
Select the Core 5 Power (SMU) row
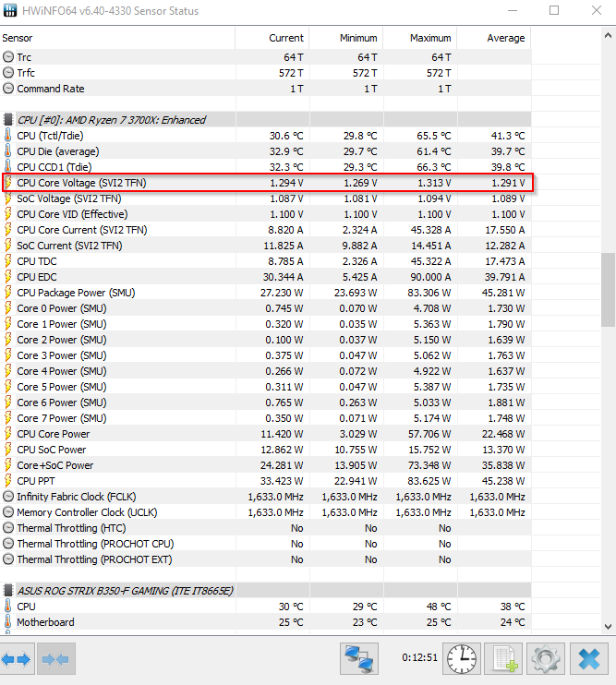(266, 387)
